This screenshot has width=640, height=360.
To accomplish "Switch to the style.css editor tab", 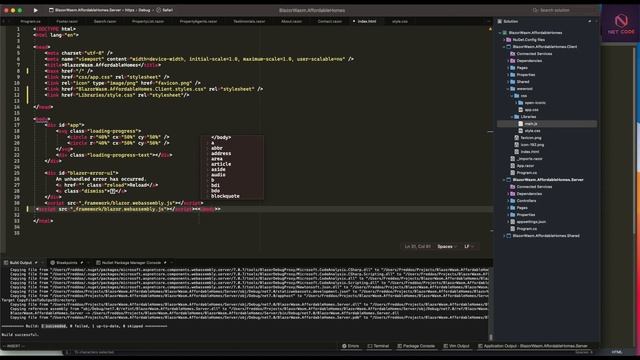I will (x=400, y=22).
